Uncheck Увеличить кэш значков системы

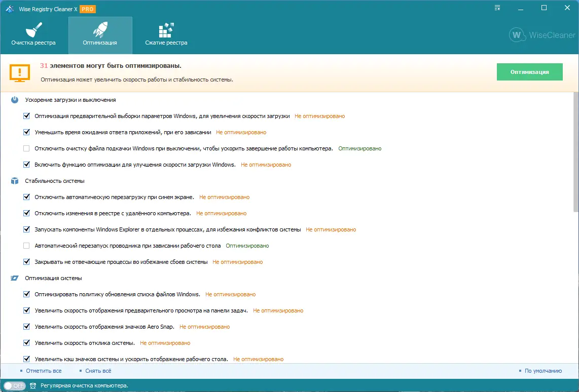[26, 360]
